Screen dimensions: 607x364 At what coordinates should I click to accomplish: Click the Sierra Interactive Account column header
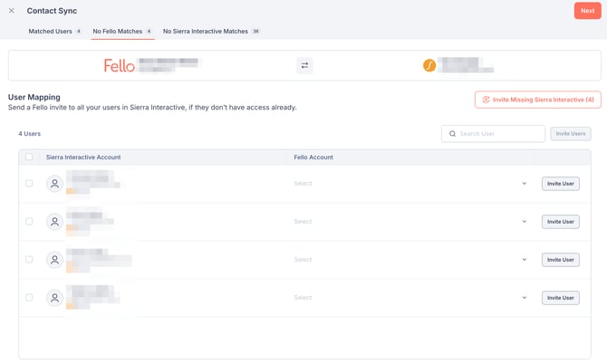83,158
